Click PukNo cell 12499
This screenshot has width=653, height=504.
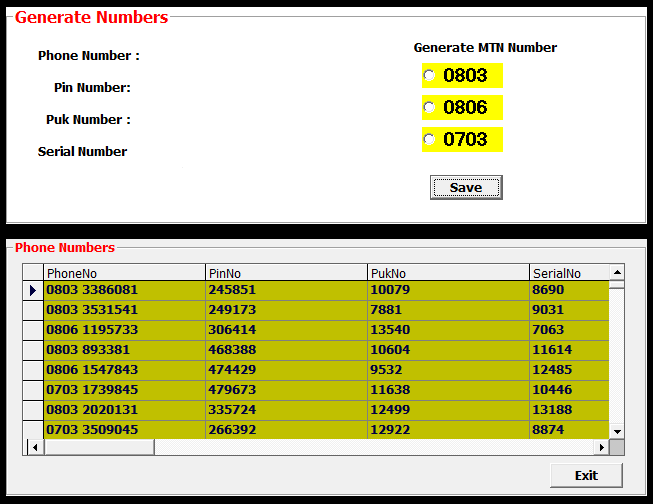449,410
